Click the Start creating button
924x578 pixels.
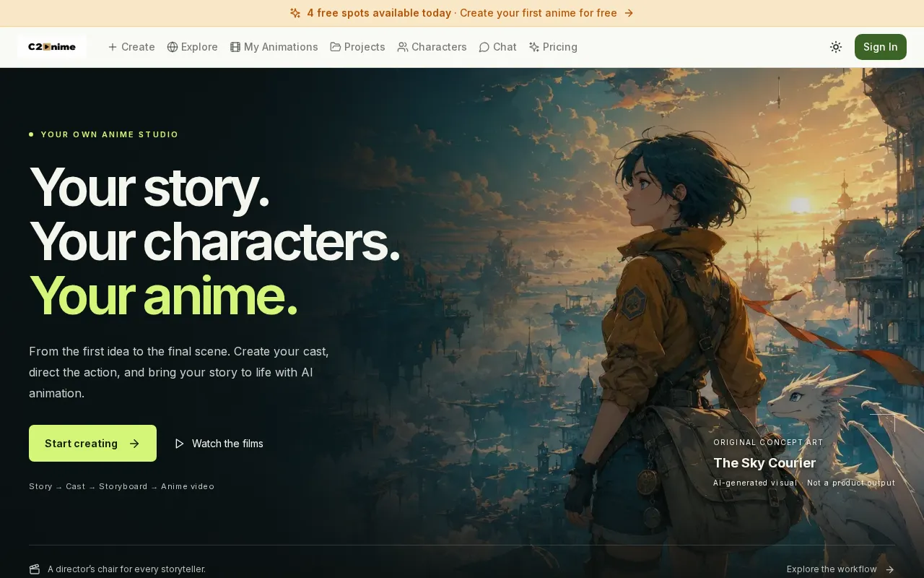tap(92, 444)
